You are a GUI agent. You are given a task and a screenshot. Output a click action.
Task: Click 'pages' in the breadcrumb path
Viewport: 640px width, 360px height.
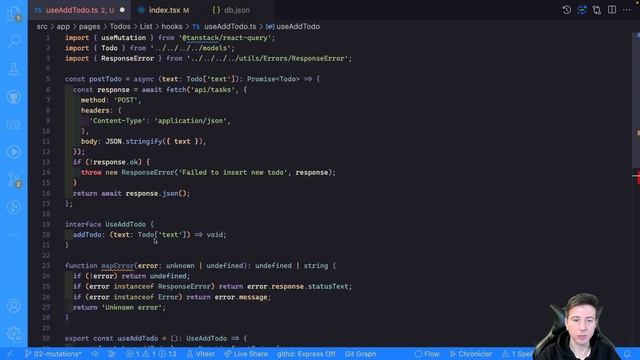pyautogui.click(x=89, y=27)
